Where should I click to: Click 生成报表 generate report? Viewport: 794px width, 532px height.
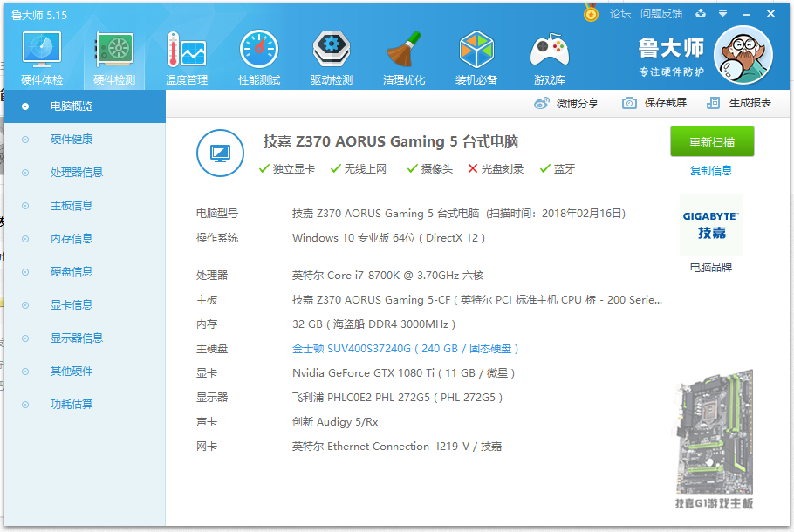pos(739,103)
